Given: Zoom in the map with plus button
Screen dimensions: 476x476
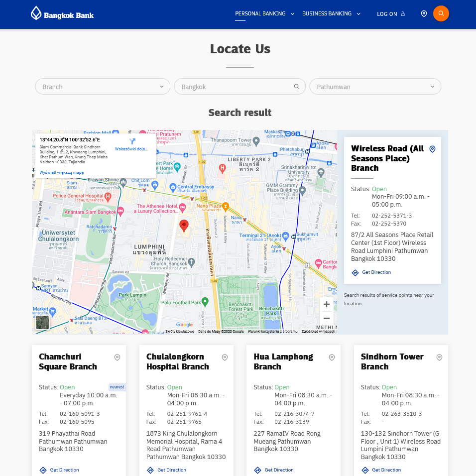Looking at the screenshot, I should [327, 304].
